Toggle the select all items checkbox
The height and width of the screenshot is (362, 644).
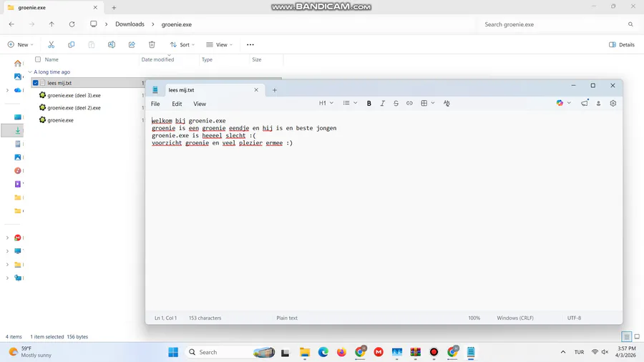point(38,59)
